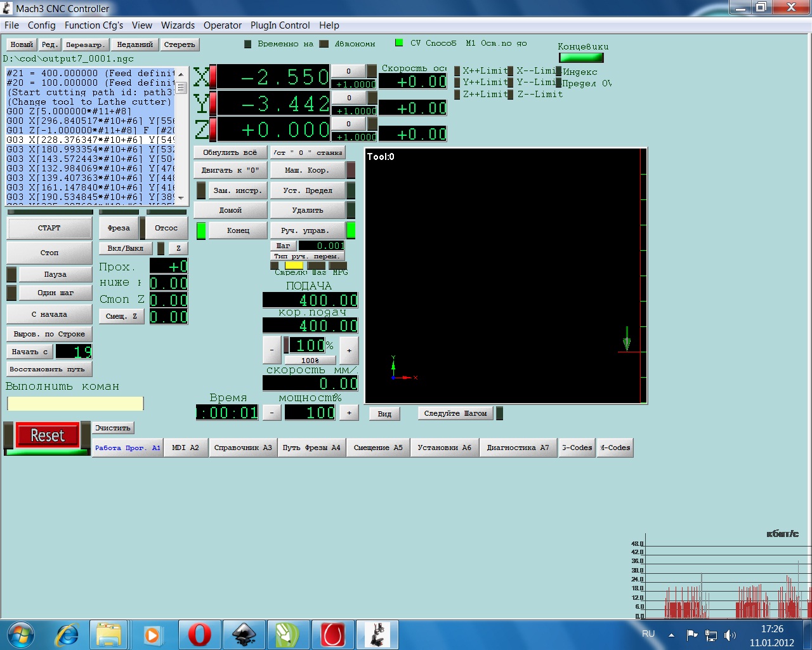Screen dimensions: 812x650
Task: Click the Двигать к "0" button
Action: click(230, 170)
